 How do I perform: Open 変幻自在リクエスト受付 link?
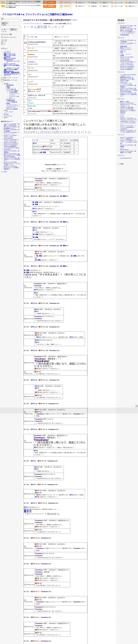[13, 68]
